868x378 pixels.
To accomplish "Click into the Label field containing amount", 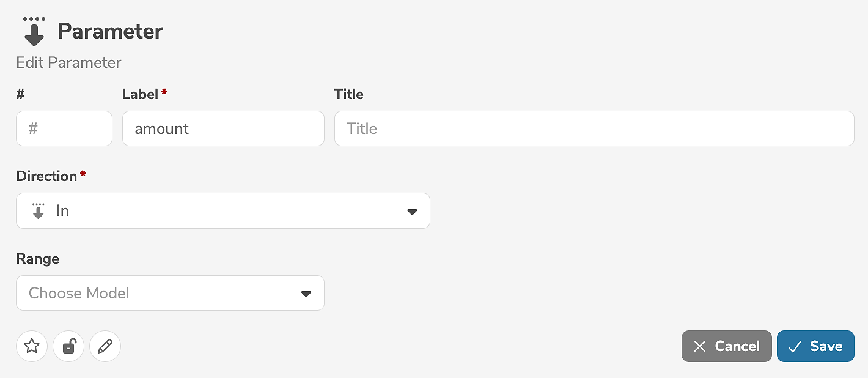I will pos(223,128).
